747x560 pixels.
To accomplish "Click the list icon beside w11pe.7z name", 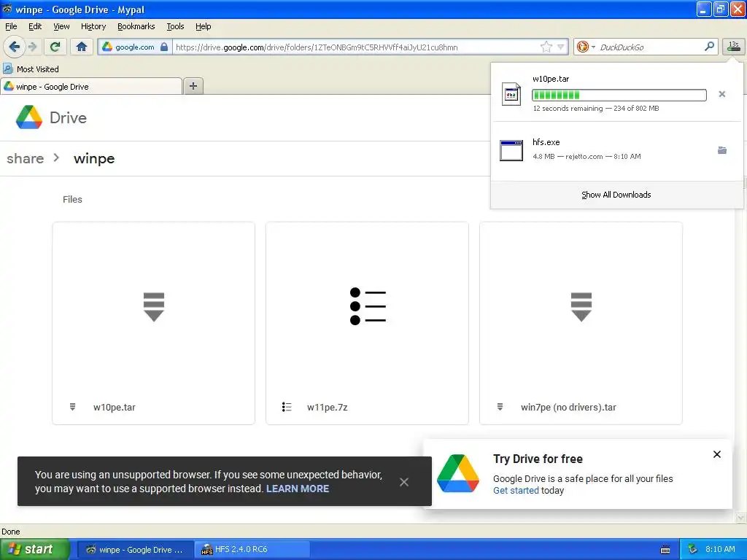I will tap(286, 407).
